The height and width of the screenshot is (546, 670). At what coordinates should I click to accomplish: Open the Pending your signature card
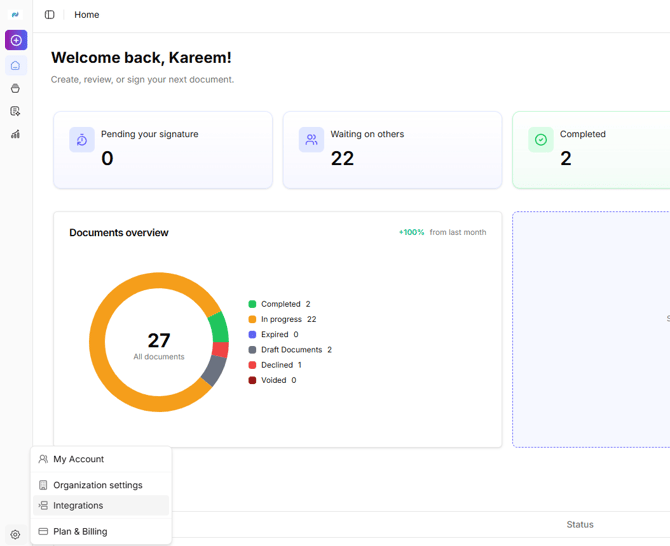tap(163, 150)
